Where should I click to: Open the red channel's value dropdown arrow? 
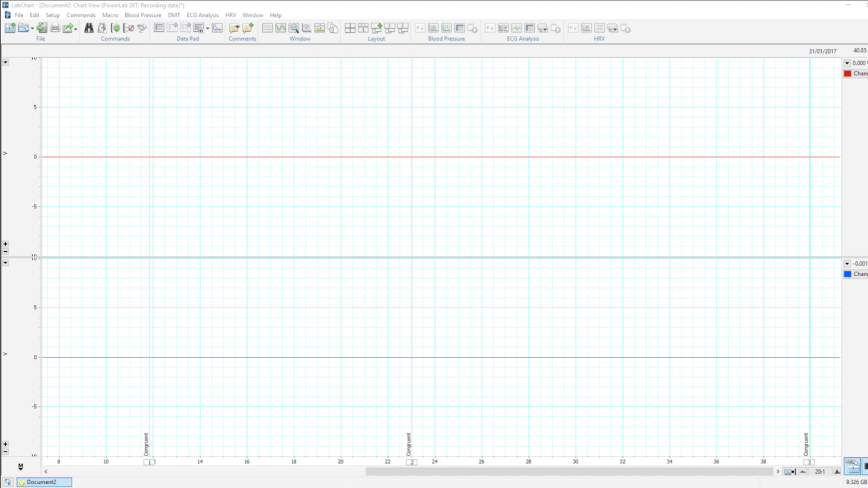coord(847,63)
